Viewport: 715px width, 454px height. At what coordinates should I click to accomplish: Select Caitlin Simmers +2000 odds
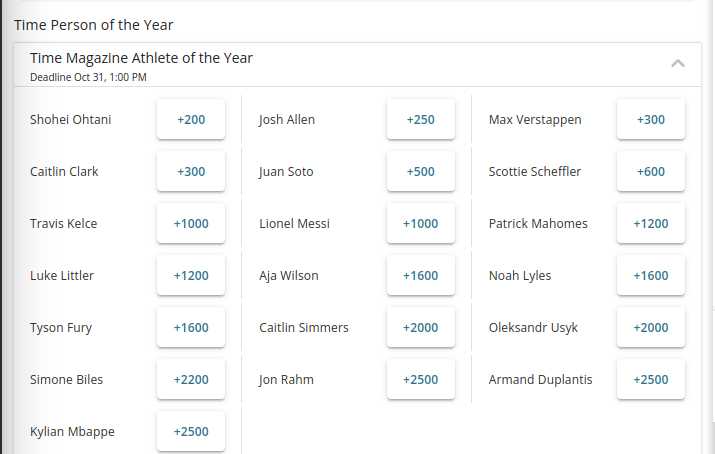[x=421, y=328]
